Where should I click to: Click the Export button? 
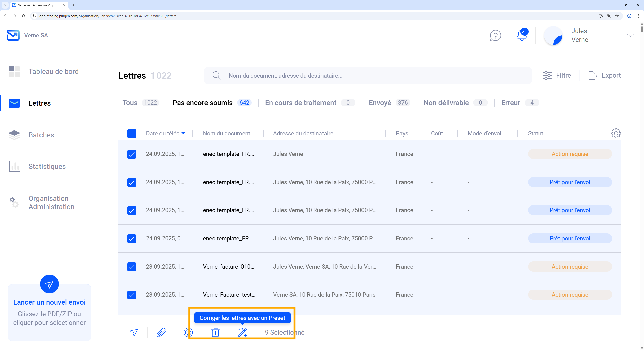(605, 75)
